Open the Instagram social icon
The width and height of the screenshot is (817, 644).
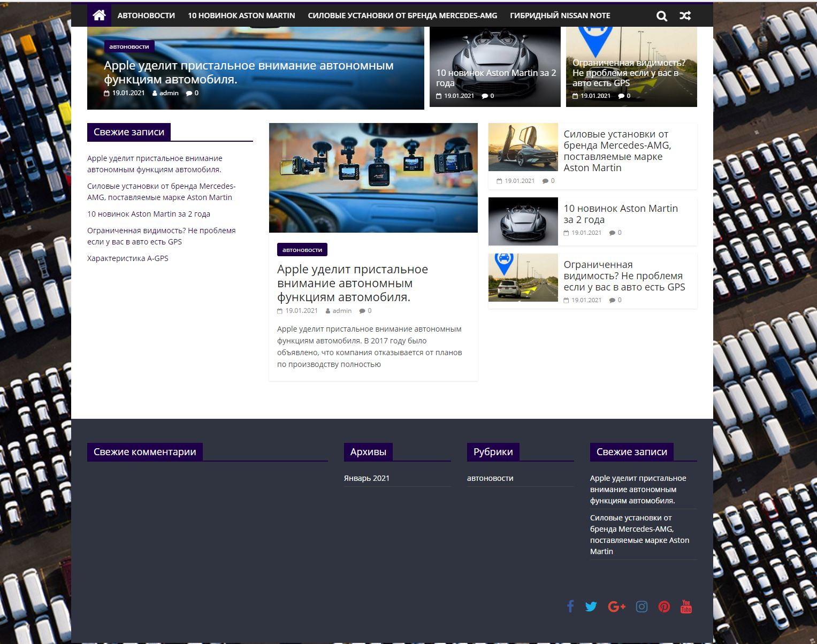[x=642, y=607]
